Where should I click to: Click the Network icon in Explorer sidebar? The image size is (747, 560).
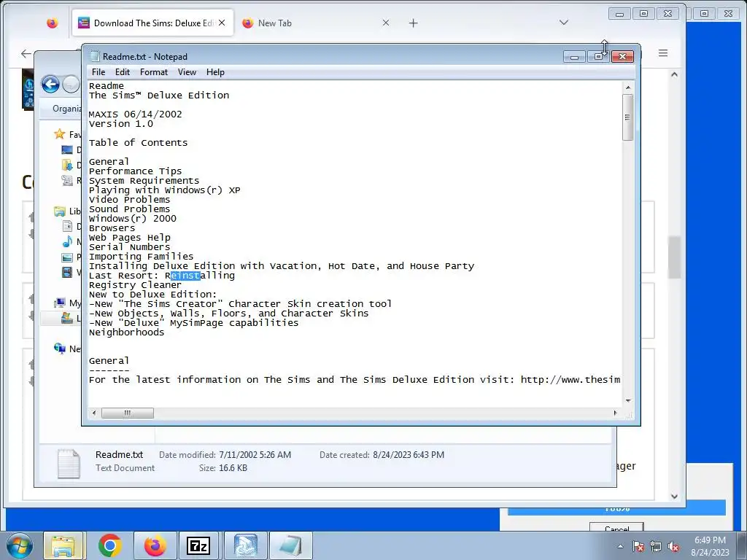coord(60,349)
